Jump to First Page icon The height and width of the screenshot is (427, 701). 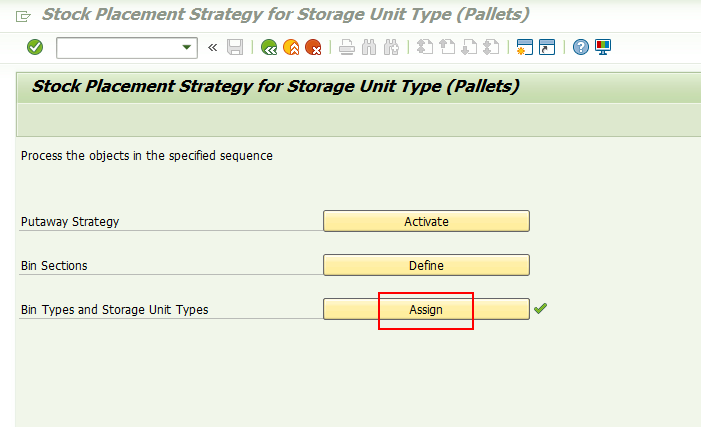pos(425,47)
